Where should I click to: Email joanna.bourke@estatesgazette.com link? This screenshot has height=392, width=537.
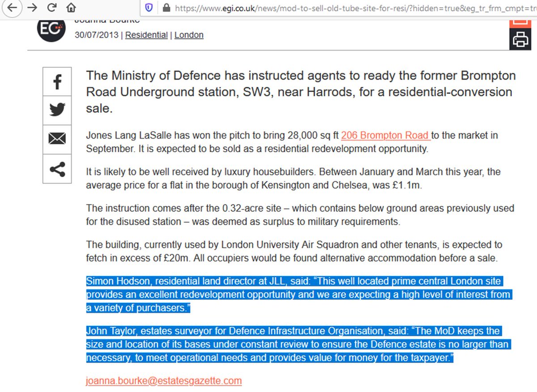(x=164, y=381)
